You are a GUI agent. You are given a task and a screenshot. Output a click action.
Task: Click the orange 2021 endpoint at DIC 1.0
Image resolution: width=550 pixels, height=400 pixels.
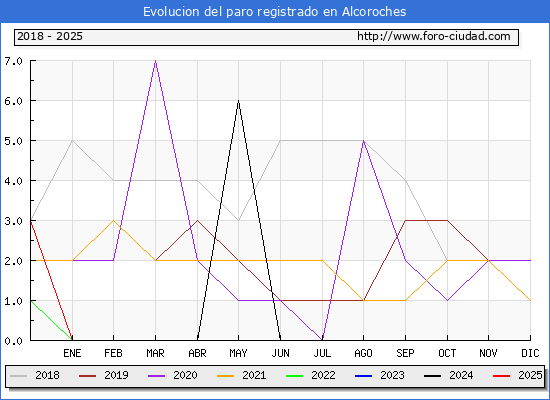tap(530, 300)
